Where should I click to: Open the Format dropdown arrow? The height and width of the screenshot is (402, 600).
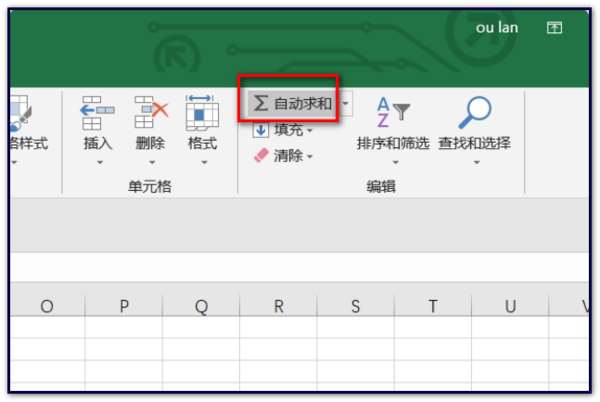pyautogui.click(x=204, y=163)
